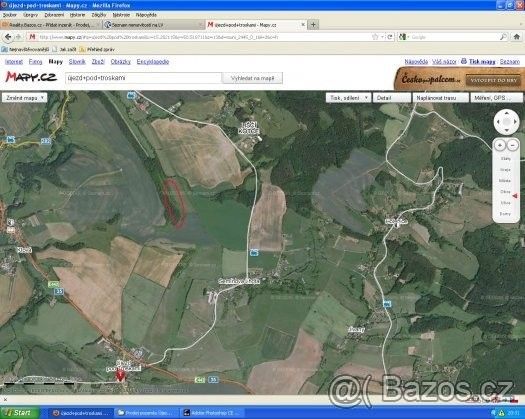Open a new tab with plus button
525x419 pixels.
click(x=313, y=25)
